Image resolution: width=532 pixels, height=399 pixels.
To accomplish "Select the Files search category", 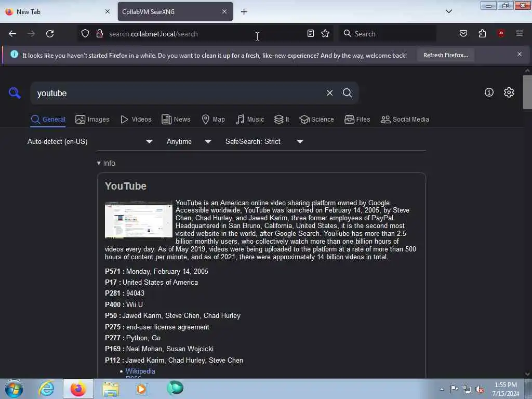I will pos(357,119).
